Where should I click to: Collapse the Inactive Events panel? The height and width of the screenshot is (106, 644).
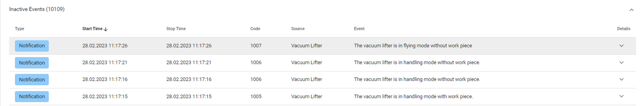click(x=631, y=10)
